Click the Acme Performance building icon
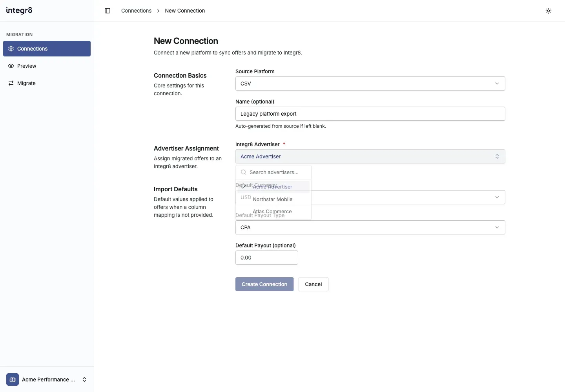 click(x=13, y=379)
